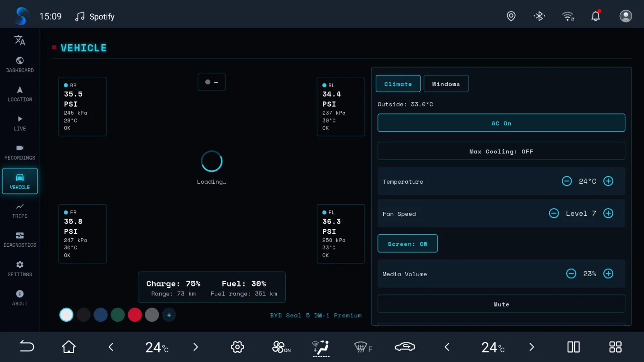Viewport: 644px width, 362px height.
Task: Open Settings from the sidebar
Action: (x=20, y=269)
